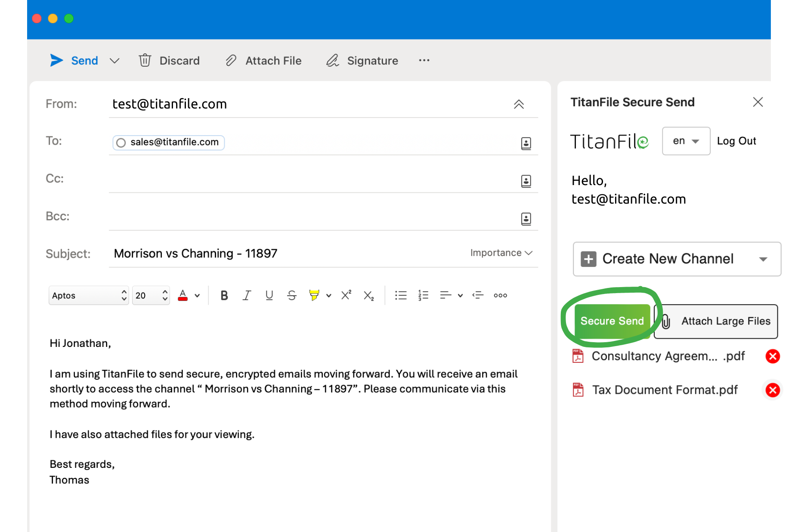The width and height of the screenshot is (798, 532).
Task: Click in body at 'Hi Jonathan,'
Action: [x=80, y=343]
